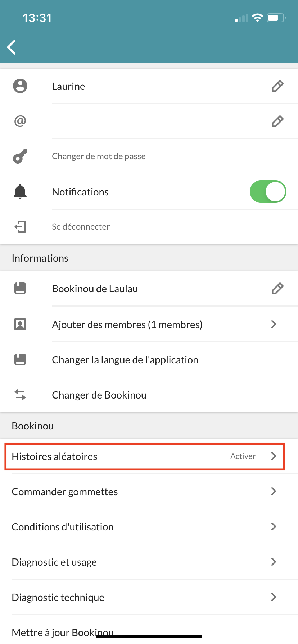Edit email address with pencil icon
The width and height of the screenshot is (298, 644).
[277, 121]
